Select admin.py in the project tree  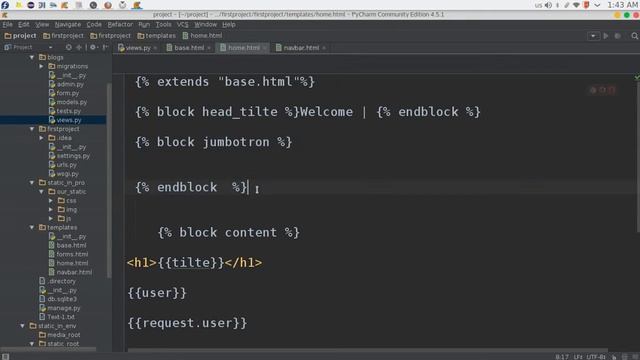click(x=70, y=84)
